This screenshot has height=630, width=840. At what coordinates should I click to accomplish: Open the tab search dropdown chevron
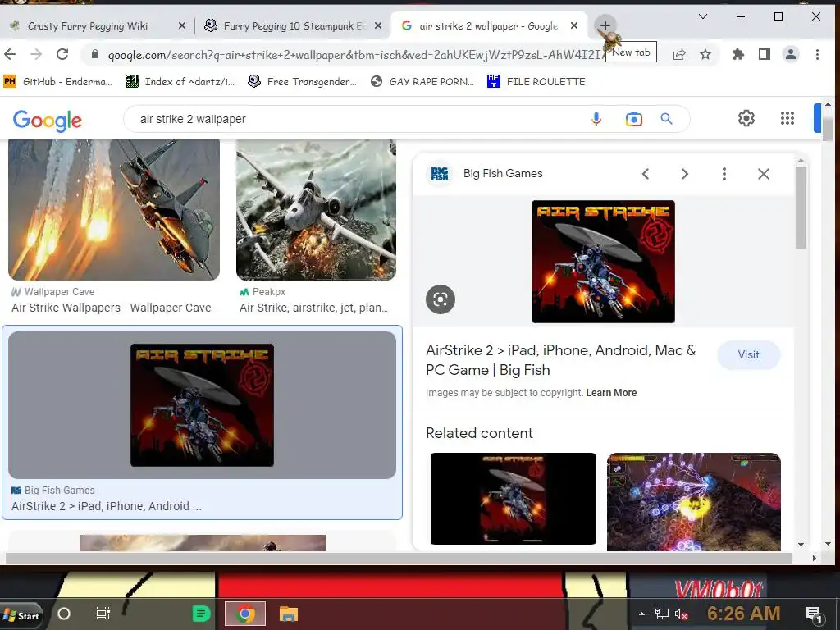pyautogui.click(x=703, y=16)
